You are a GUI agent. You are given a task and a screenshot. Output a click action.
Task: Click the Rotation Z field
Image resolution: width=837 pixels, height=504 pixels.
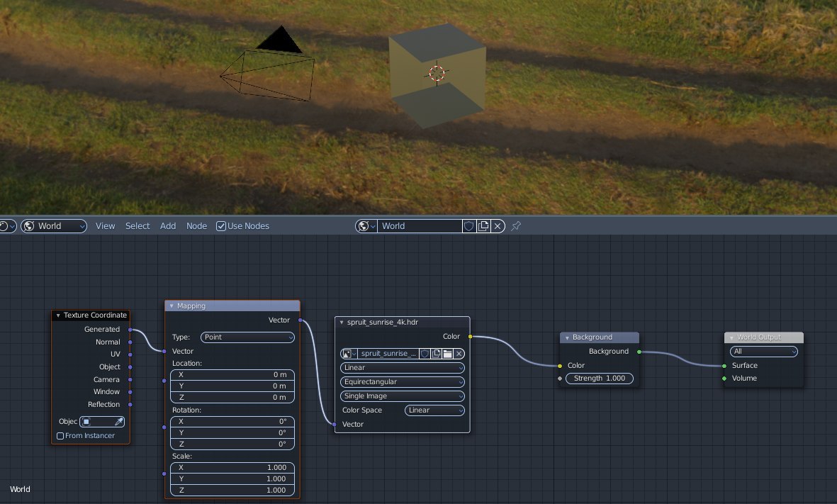click(232, 444)
